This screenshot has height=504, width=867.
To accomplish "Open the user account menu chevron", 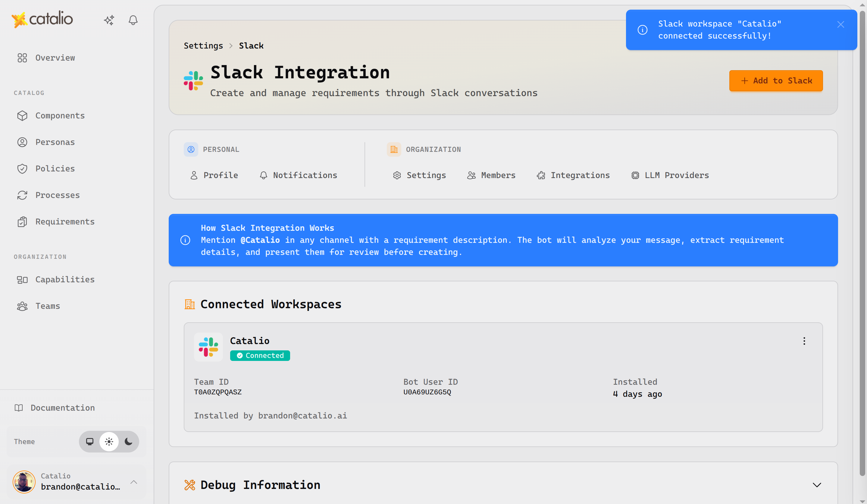I will pos(134,482).
